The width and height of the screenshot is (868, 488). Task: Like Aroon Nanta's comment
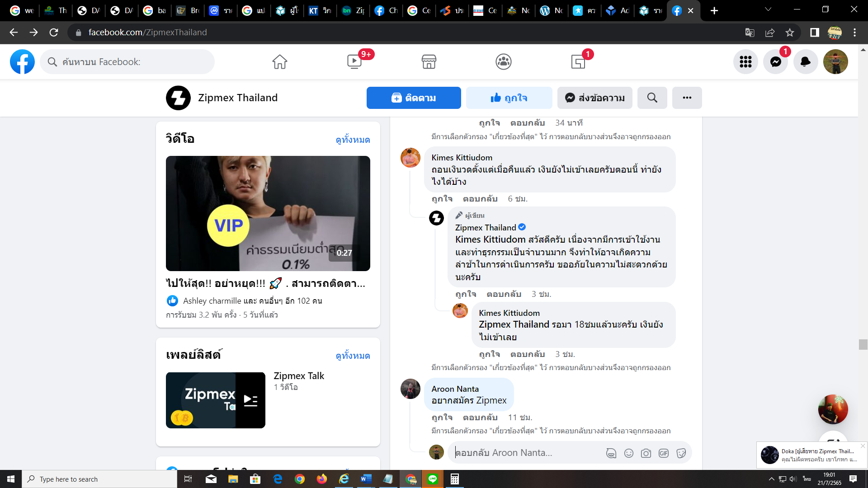click(442, 418)
